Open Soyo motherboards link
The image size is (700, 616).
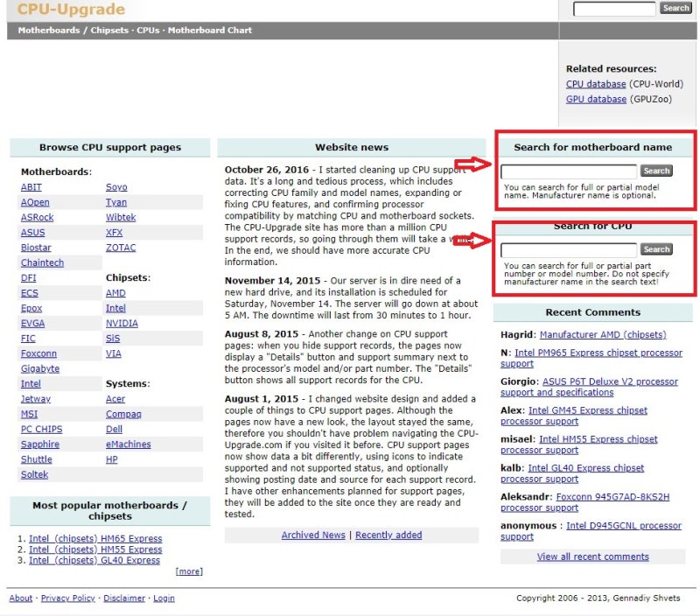click(116, 187)
